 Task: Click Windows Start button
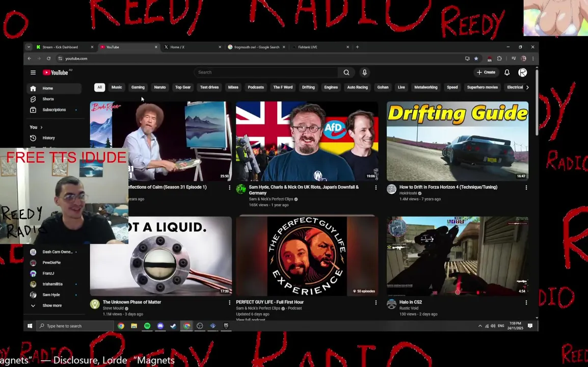click(x=30, y=326)
